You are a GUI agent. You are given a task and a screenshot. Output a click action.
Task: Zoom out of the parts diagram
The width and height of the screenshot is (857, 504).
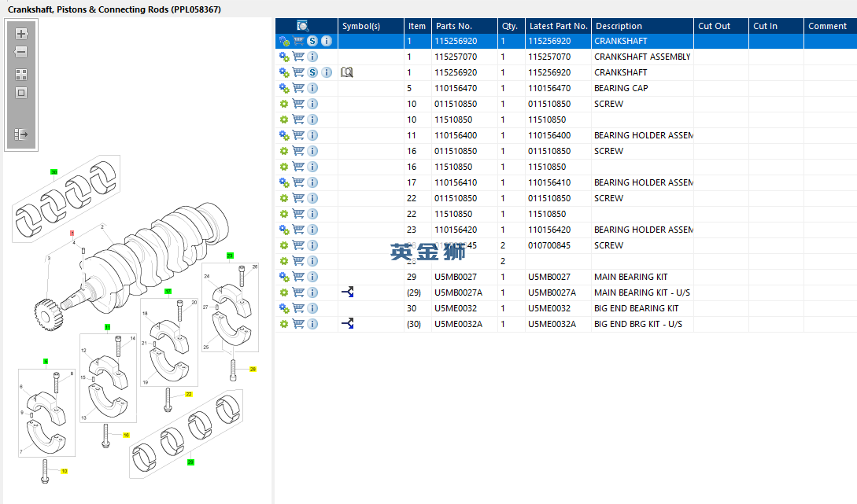tap(21, 53)
